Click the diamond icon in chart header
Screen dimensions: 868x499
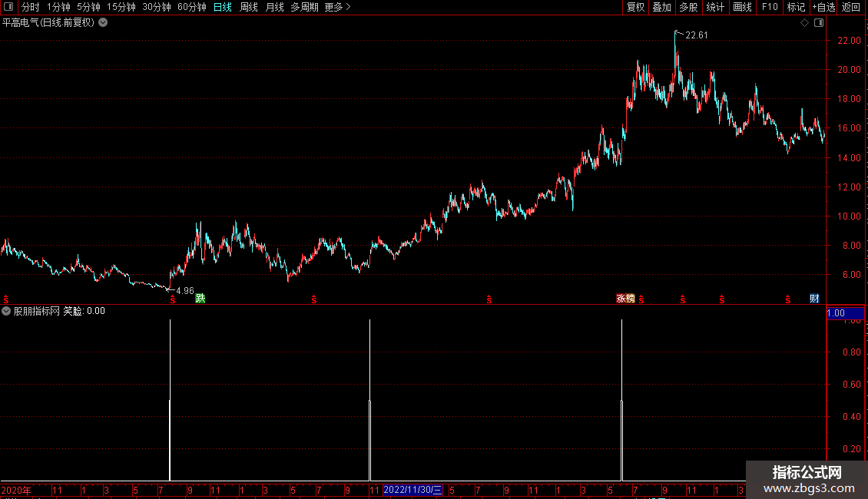(805, 23)
